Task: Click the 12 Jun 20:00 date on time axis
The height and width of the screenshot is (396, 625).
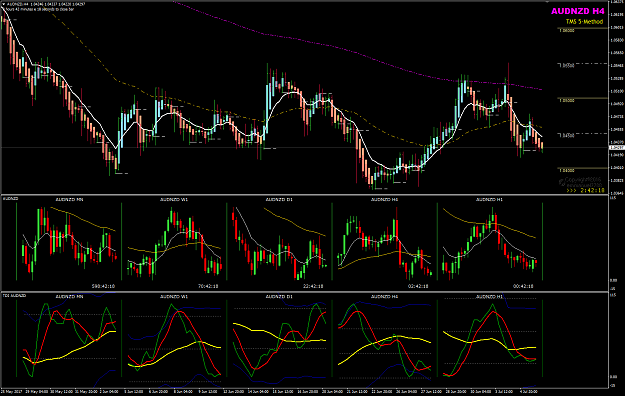Action: (x=234, y=392)
